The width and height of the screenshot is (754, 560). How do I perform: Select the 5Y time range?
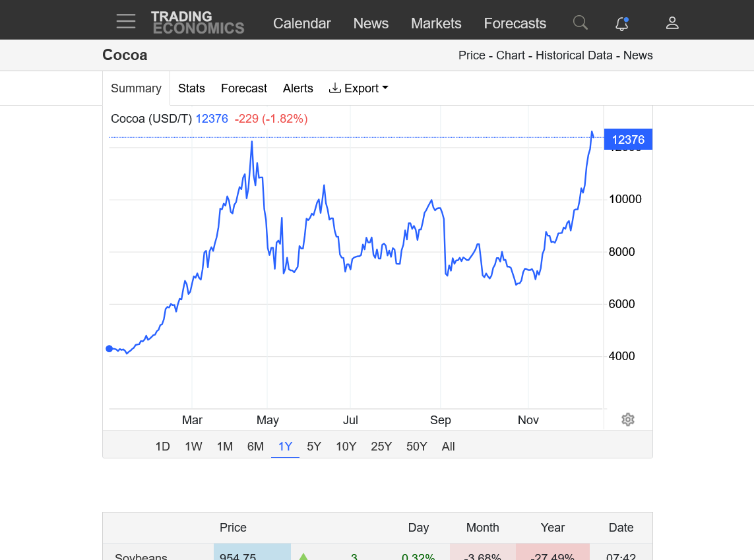(x=314, y=447)
